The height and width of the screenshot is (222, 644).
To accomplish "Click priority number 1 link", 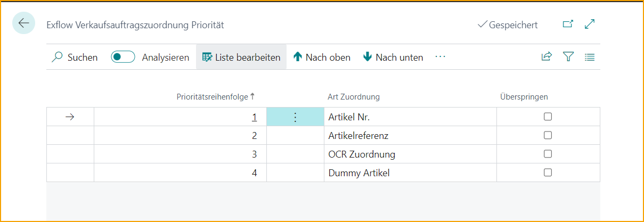I will pyautogui.click(x=255, y=117).
